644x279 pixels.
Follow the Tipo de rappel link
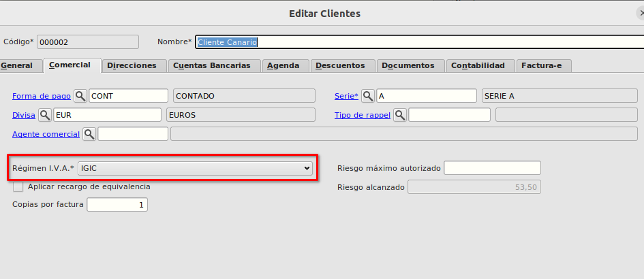[x=363, y=115]
